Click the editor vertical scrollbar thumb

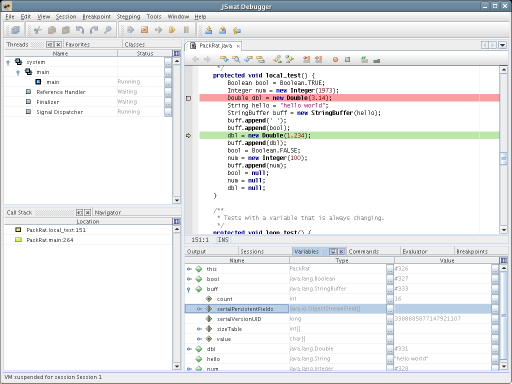[503, 158]
